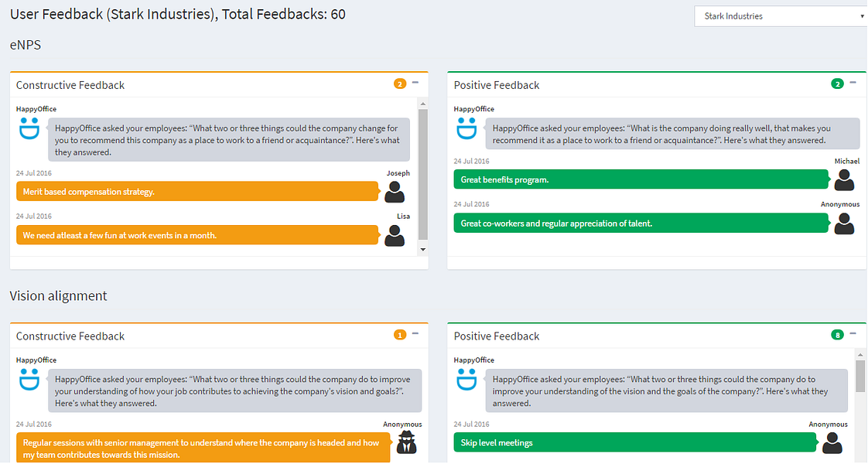This screenshot has width=868, height=464.
Task: Click eNPS question 'What two or three things could the company change'
Action: (229, 140)
